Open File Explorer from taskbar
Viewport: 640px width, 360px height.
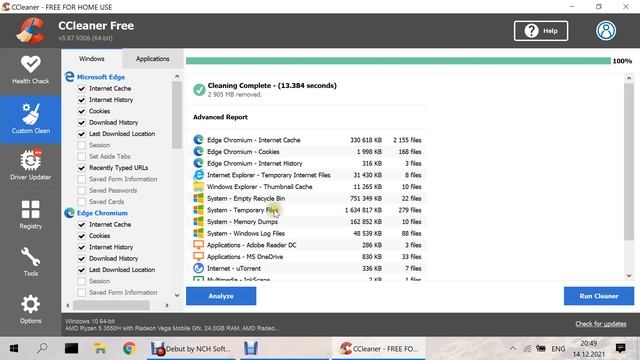click(x=100, y=349)
